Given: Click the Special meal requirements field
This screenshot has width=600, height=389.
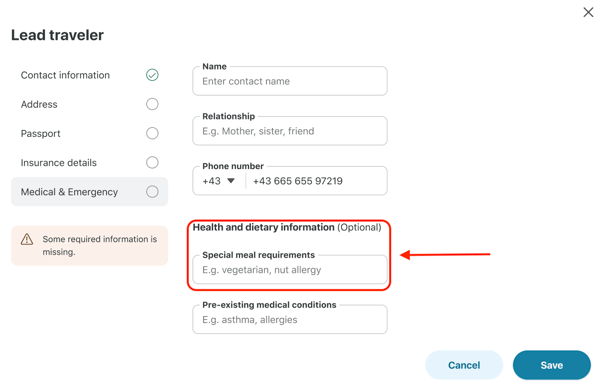Looking at the screenshot, I should click(290, 270).
